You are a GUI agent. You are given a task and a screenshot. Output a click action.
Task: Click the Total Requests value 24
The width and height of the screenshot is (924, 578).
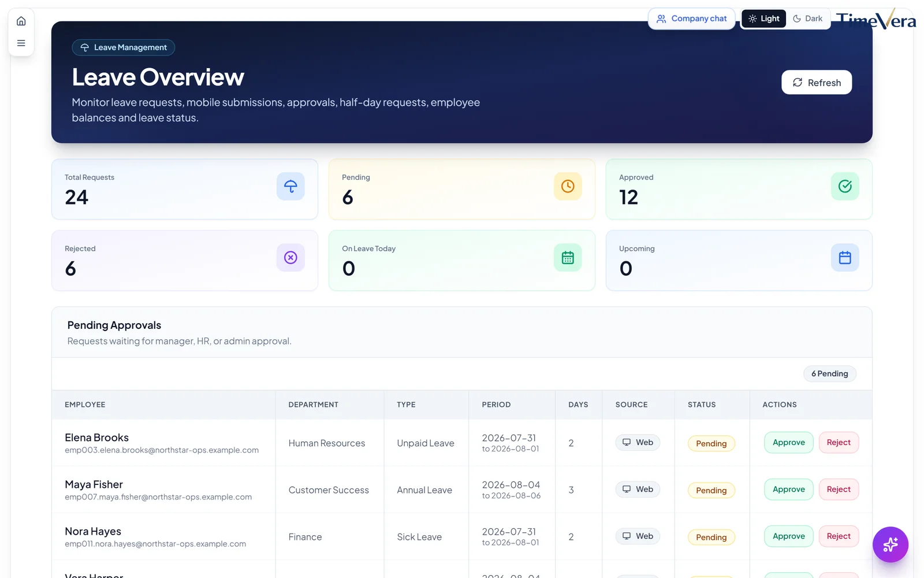[77, 198]
